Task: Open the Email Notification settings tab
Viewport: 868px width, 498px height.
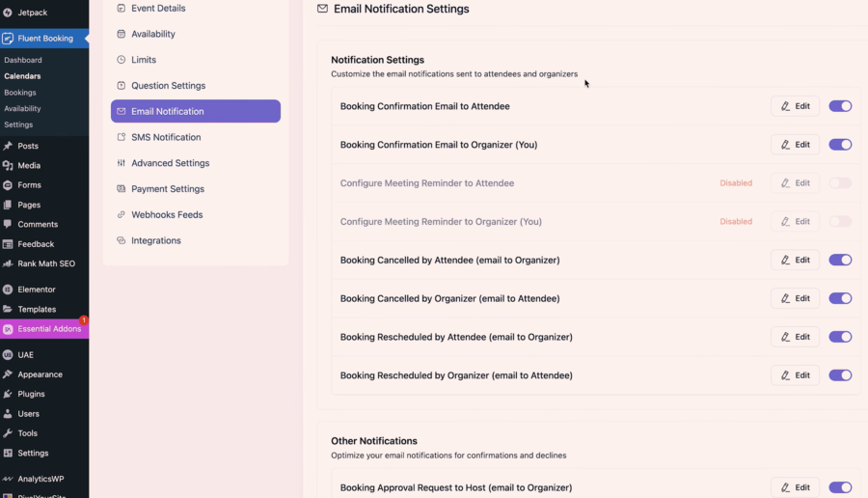Action: coord(196,111)
